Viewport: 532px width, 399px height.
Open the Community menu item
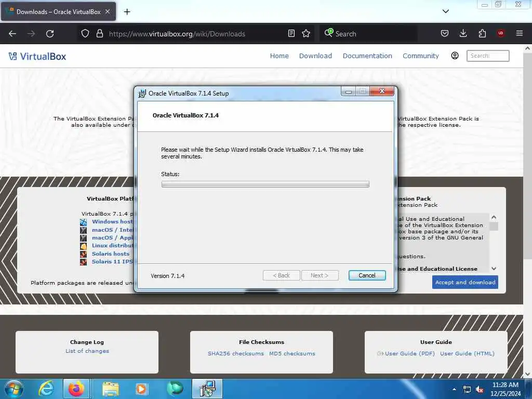click(421, 56)
